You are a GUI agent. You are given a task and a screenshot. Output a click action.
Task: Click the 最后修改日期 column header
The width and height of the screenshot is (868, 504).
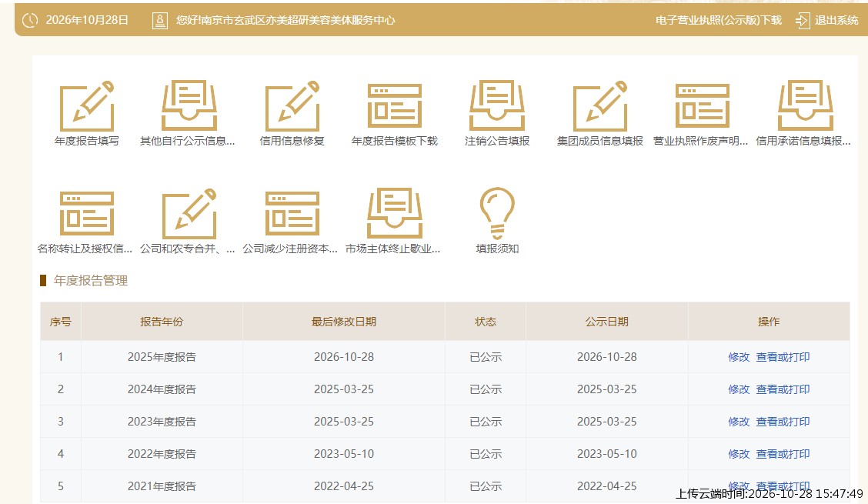click(x=344, y=321)
